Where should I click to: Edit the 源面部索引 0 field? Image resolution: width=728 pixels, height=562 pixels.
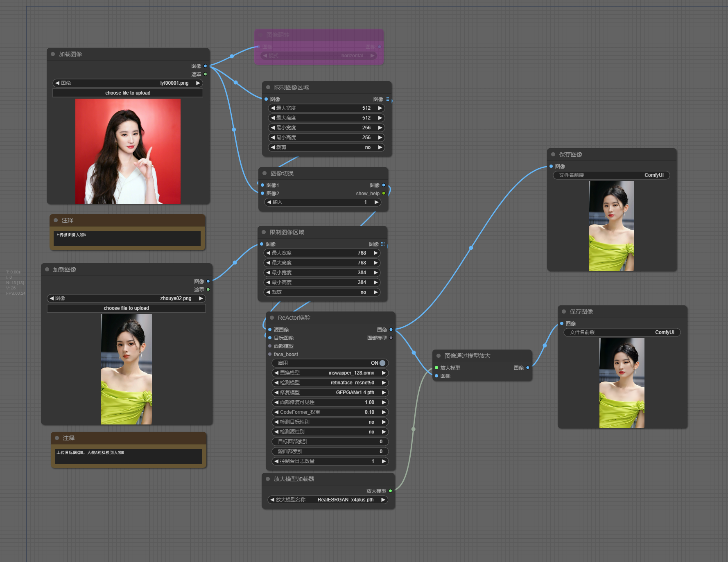(x=330, y=451)
